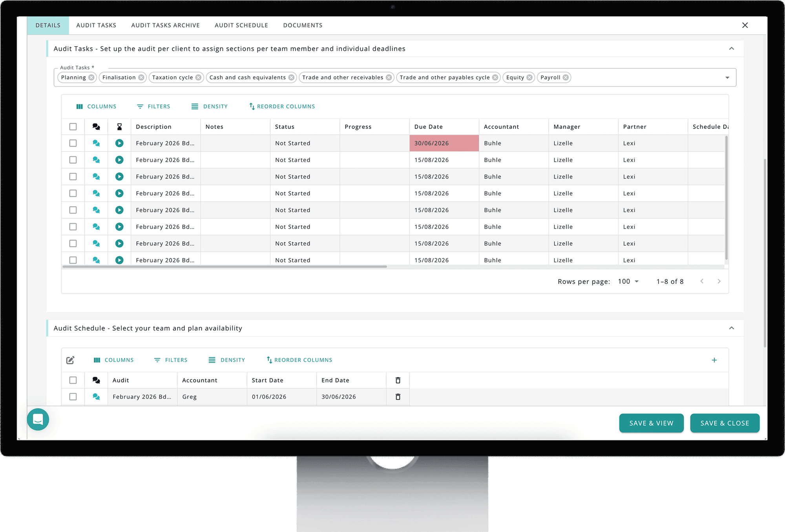
Task: Open the DOCUMENTS tab
Action: tap(303, 25)
